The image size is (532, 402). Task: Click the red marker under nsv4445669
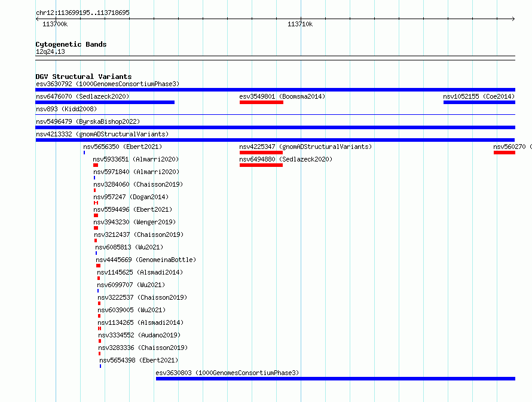tap(98, 266)
